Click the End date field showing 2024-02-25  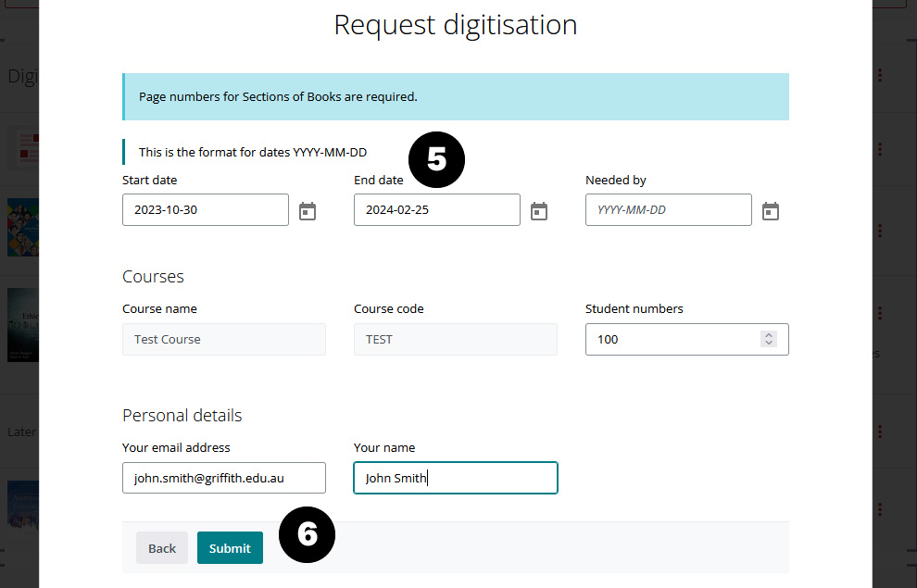click(x=436, y=210)
